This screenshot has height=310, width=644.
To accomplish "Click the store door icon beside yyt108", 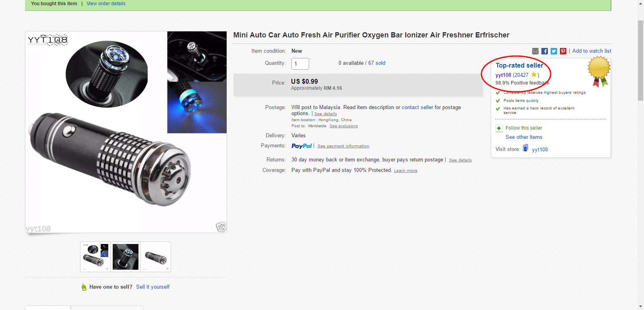I will pyautogui.click(x=525, y=148).
